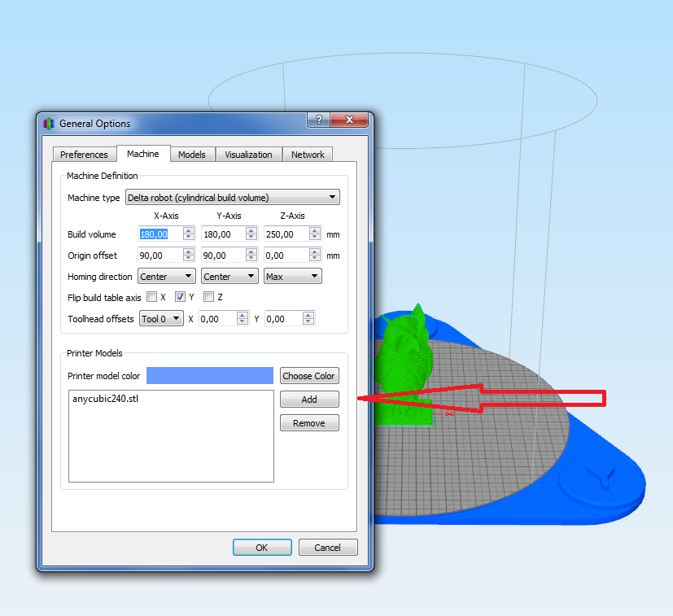This screenshot has height=616, width=673.
Task: Open the Network tab
Action: click(308, 155)
